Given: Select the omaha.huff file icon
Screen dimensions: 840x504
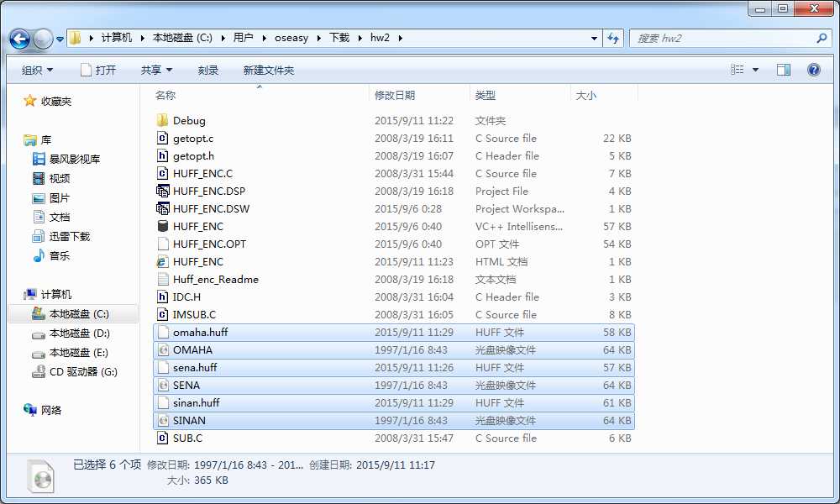Looking at the screenshot, I should (x=162, y=332).
